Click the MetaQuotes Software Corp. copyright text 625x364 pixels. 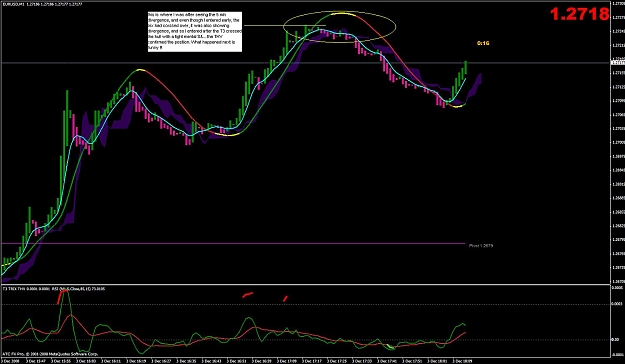[x=50, y=354]
